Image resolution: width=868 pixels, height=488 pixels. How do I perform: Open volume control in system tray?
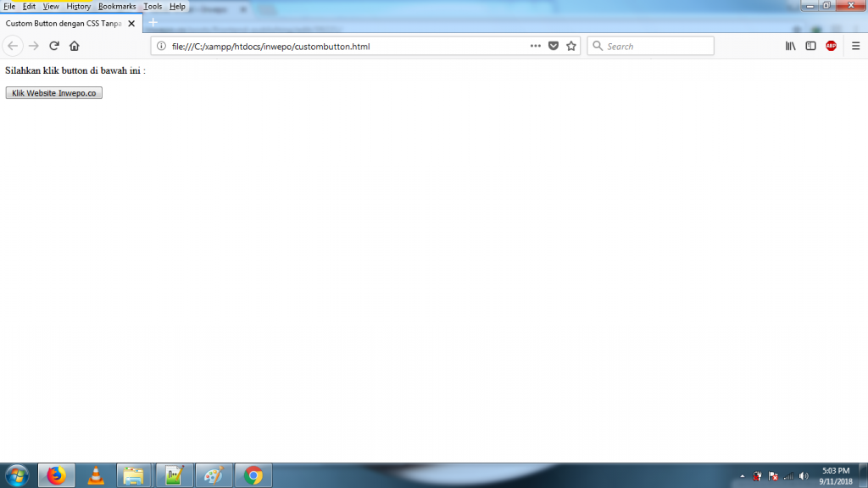[804, 476]
